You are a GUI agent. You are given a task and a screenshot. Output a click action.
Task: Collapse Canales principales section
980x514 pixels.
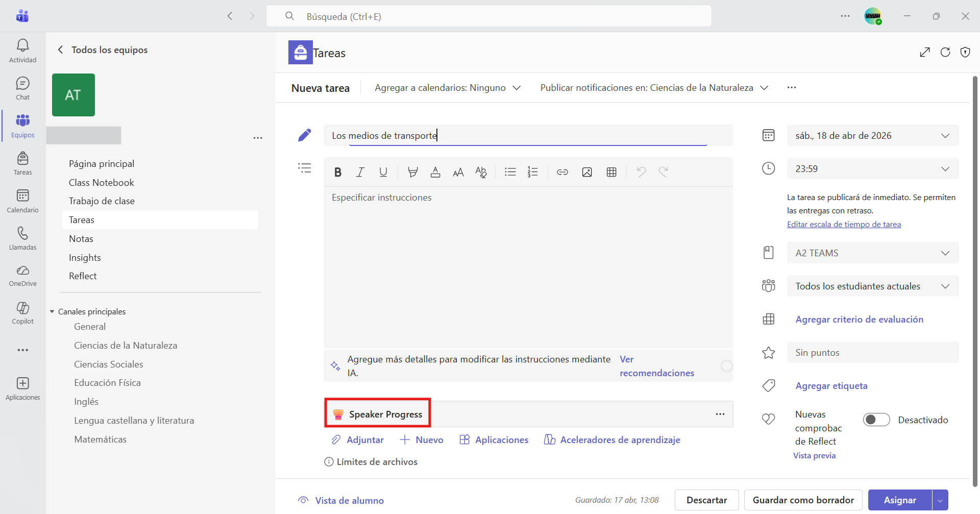pyautogui.click(x=52, y=312)
